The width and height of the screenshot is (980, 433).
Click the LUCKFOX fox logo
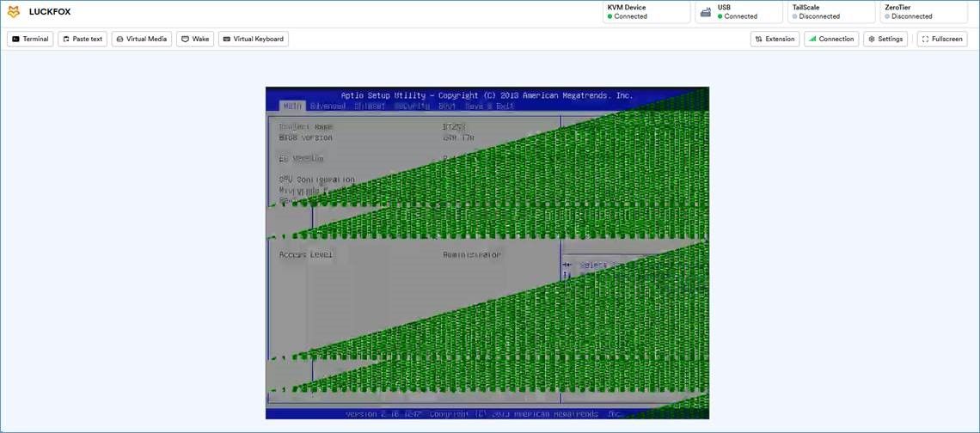[13, 12]
